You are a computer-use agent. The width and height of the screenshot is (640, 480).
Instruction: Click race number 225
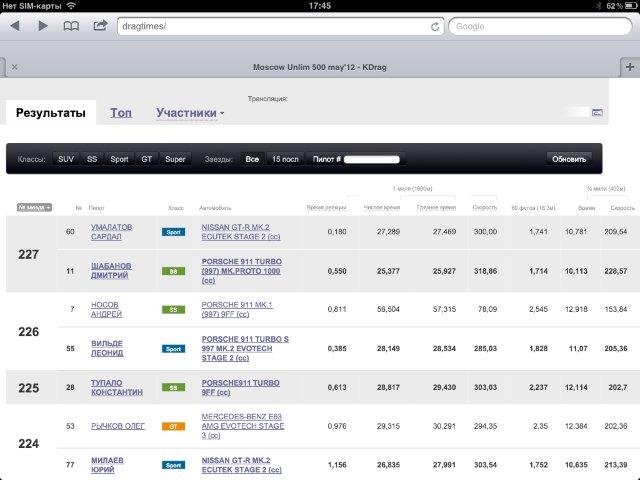[29, 388]
